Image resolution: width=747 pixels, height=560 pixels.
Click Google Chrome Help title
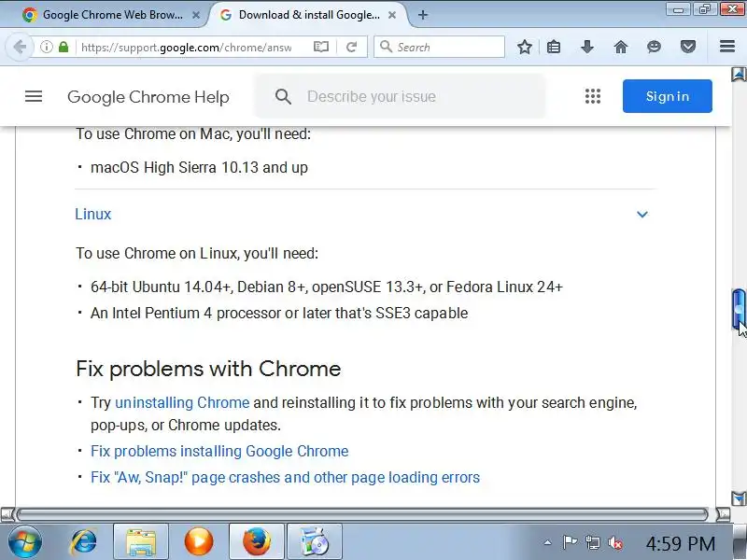tap(148, 97)
